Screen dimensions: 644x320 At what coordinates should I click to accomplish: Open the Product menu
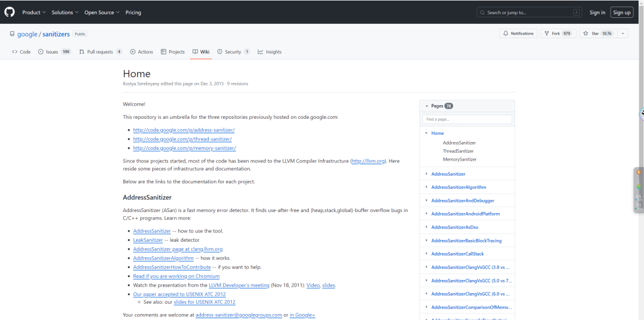tap(34, 13)
